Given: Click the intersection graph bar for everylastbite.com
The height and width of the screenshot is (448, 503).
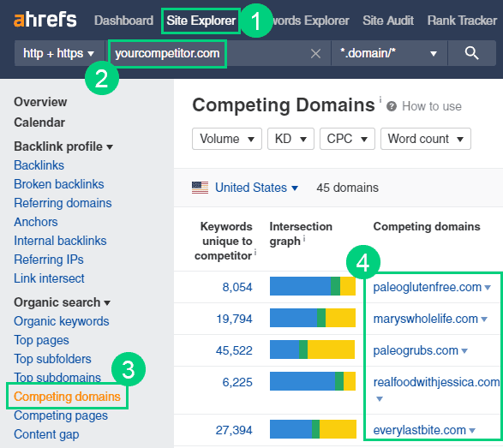Looking at the screenshot, I should pos(313,429).
